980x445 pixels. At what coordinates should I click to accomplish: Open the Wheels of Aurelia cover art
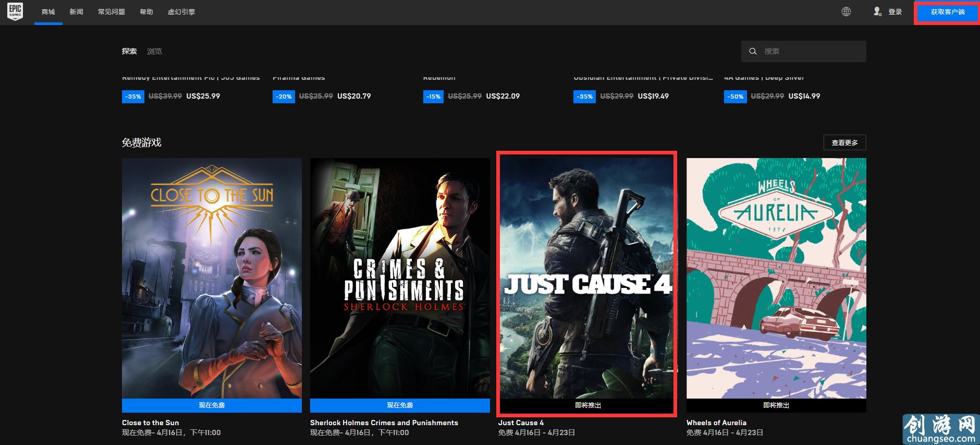[x=776, y=278]
